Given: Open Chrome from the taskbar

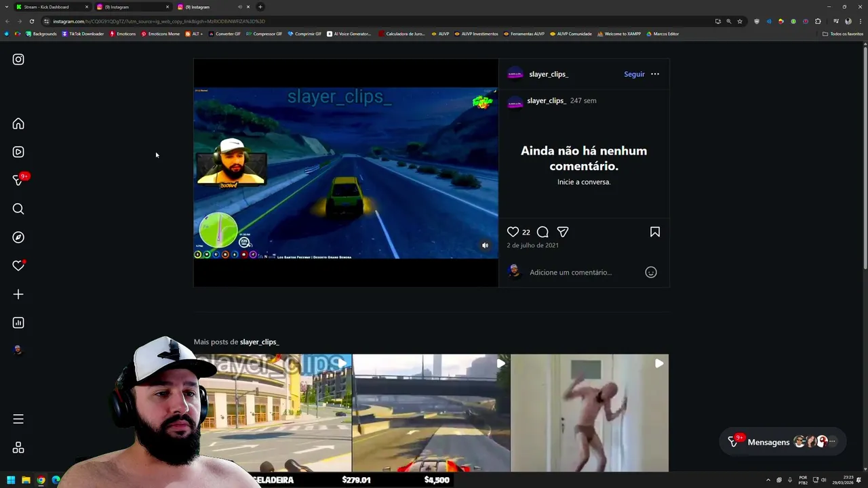Looking at the screenshot, I should [x=41, y=480].
